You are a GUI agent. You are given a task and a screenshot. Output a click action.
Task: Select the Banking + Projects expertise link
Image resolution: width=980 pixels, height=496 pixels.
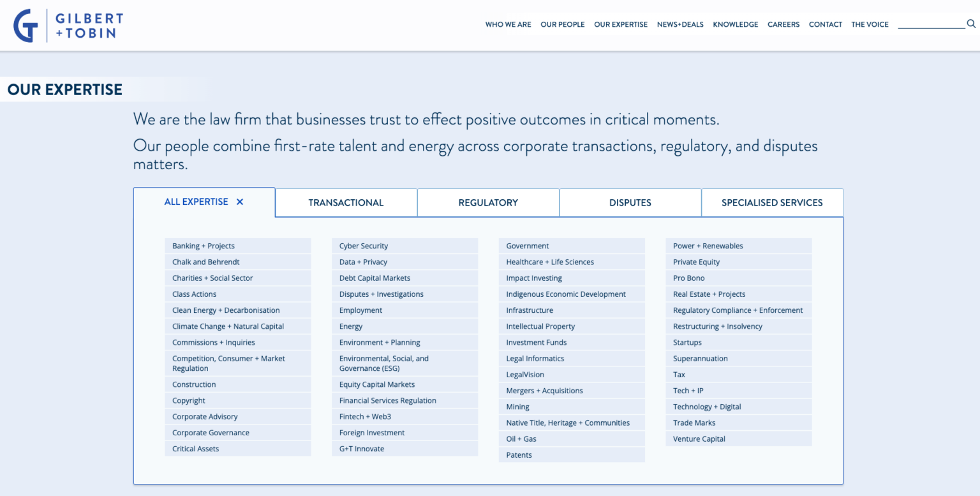click(204, 246)
